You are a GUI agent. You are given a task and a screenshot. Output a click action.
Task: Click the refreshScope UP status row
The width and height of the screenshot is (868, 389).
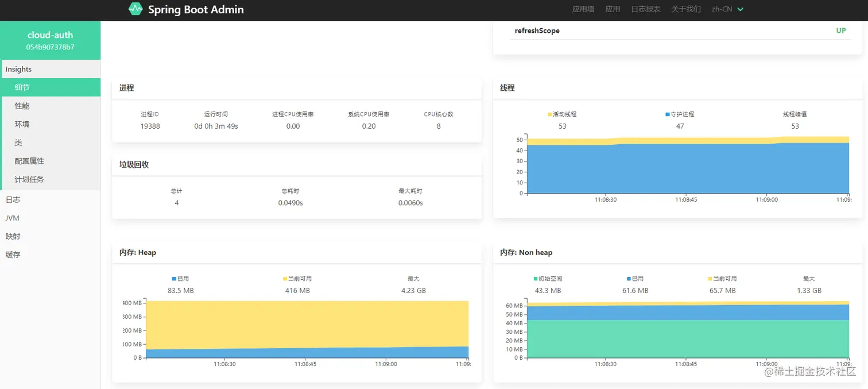pyautogui.click(x=680, y=30)
